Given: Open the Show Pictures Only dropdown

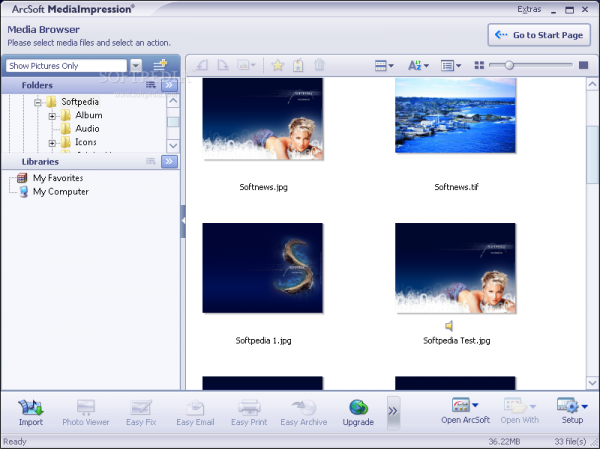Looking at the screenshot, I should 135,67.
